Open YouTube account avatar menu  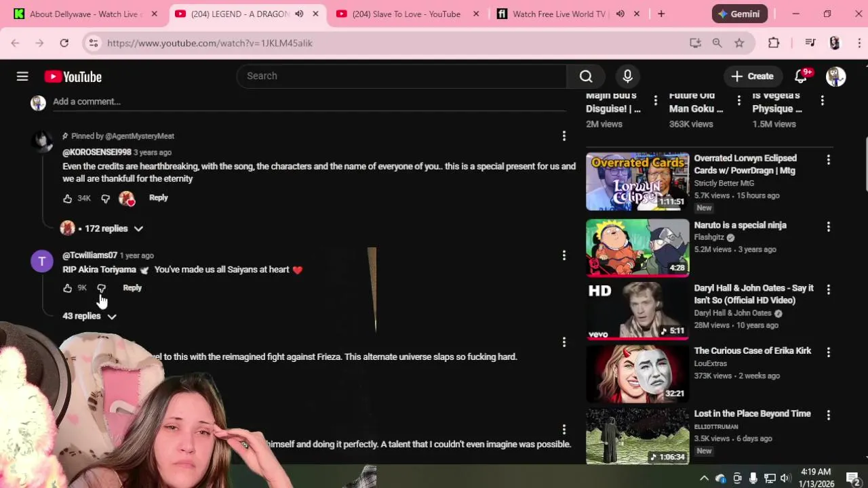(x=835, y=77)
